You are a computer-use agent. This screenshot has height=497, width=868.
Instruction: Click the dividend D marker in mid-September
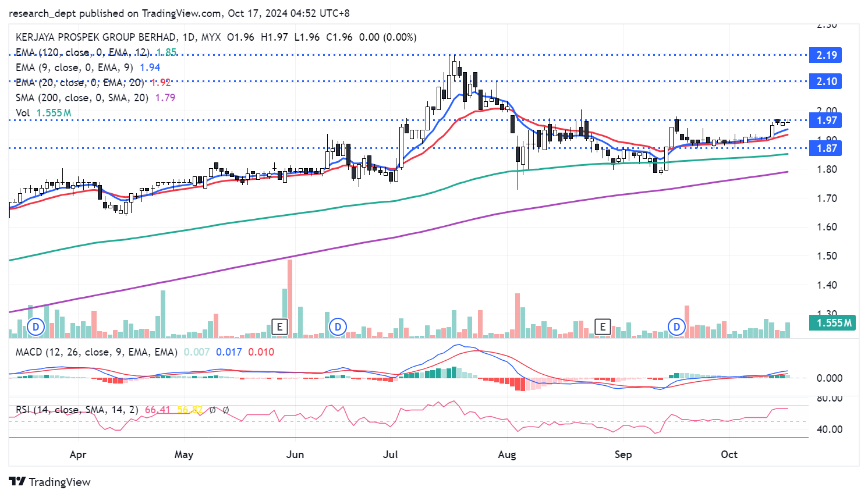tap(676, 326)
